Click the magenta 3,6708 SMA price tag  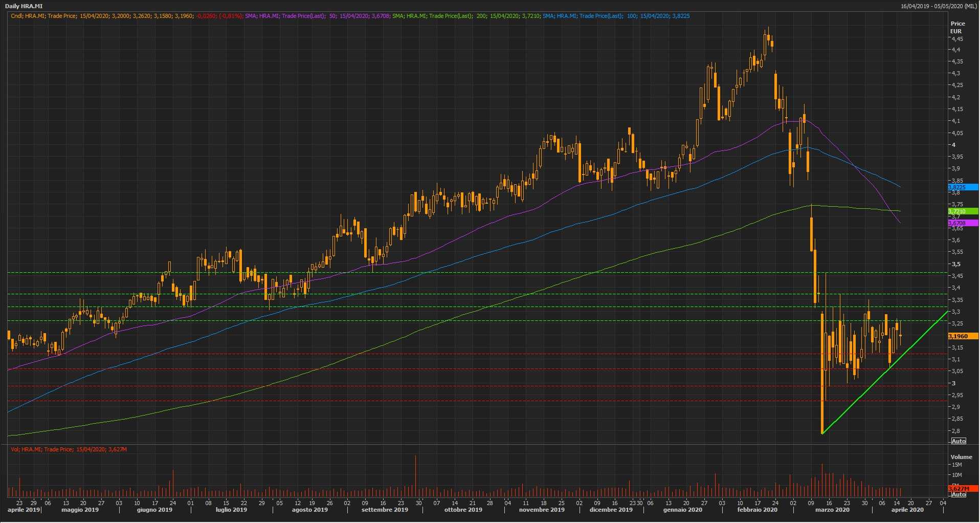(x=962, y=223)
